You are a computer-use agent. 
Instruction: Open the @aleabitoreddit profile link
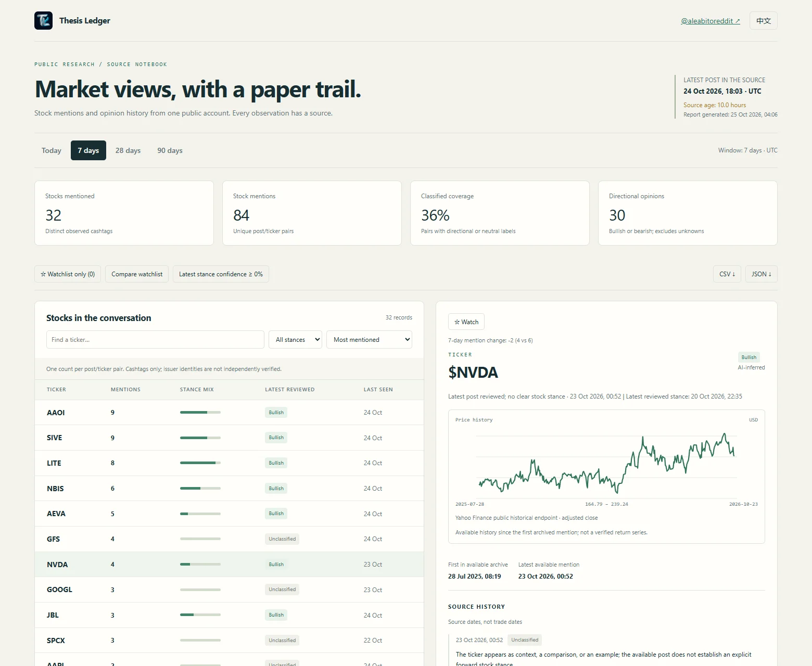[x=710, y=21]
